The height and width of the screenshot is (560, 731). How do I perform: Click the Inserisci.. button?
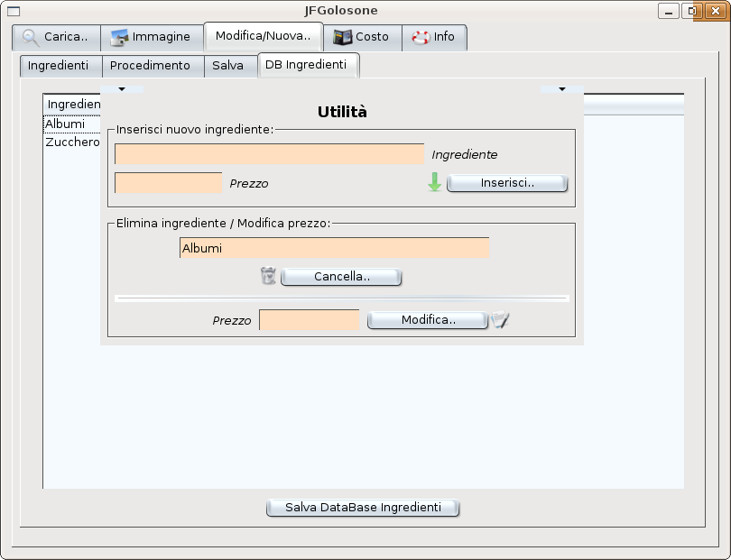pyautogui.click(x=507, y=183)
